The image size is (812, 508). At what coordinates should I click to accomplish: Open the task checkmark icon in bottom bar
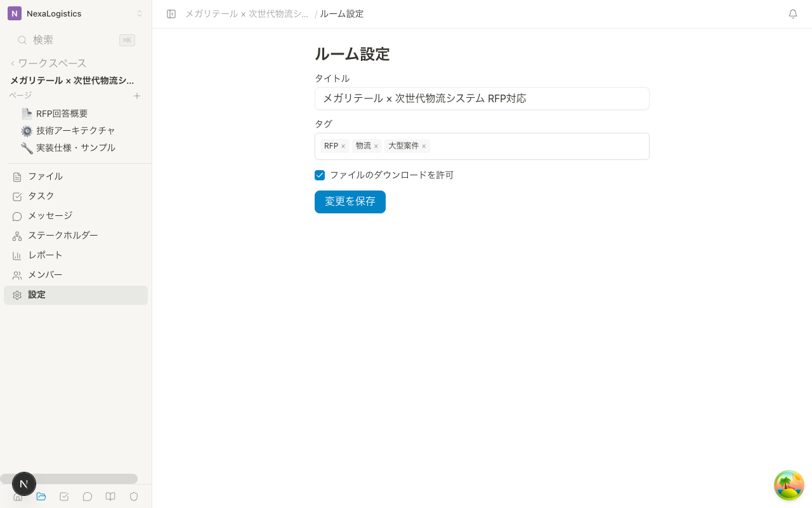click(x=64, y=497)
